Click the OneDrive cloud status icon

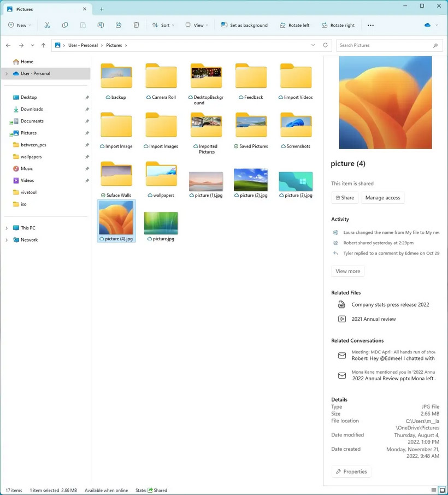(427, 25)
